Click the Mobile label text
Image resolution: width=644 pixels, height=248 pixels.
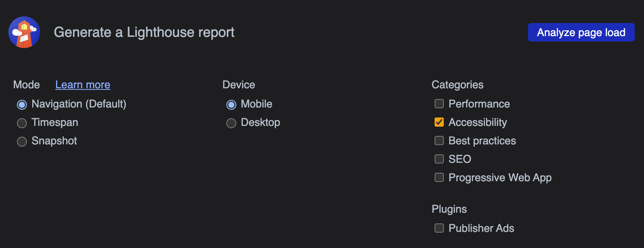coord(256,104)
